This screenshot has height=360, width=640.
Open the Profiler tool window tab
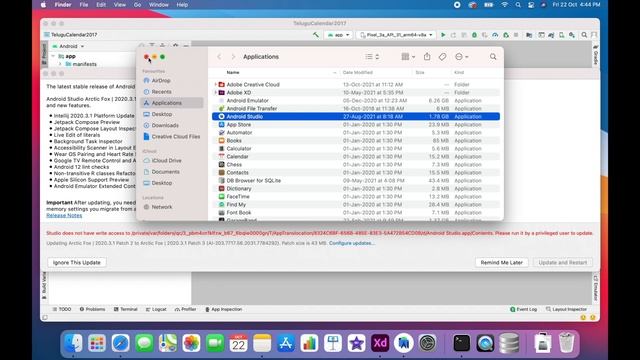pos(185,309)
